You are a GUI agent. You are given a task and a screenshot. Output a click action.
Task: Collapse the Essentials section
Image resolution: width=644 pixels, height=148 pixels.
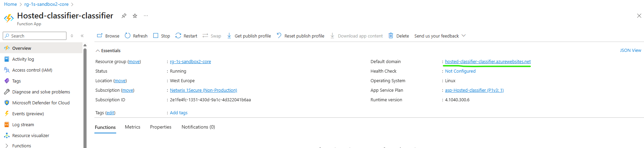pyautogui.click(x=98, y=51)
